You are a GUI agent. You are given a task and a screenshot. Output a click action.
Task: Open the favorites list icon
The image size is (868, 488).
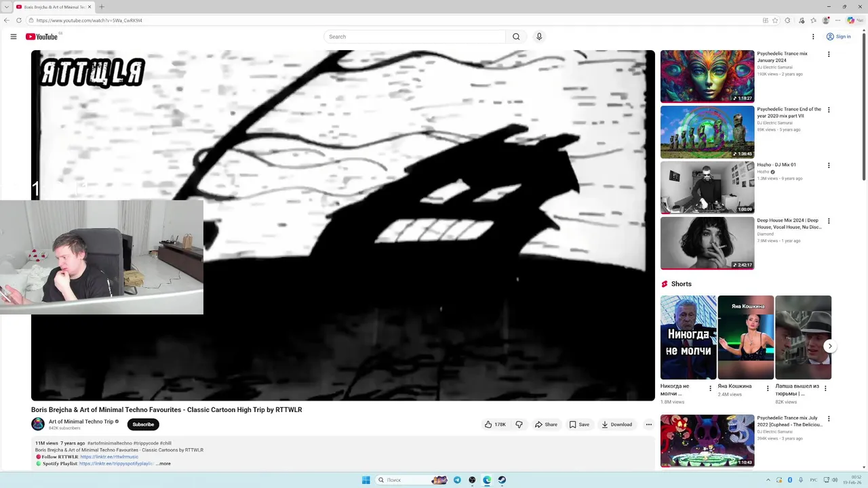(x=813, y=20)
